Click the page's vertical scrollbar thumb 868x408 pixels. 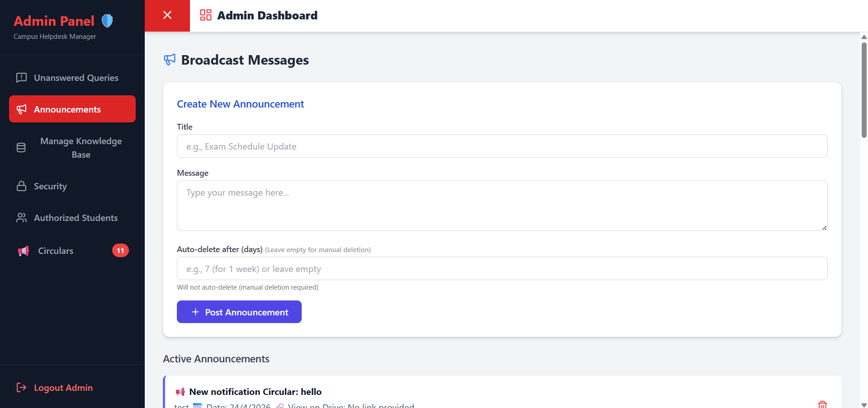[x=864, y=90]
